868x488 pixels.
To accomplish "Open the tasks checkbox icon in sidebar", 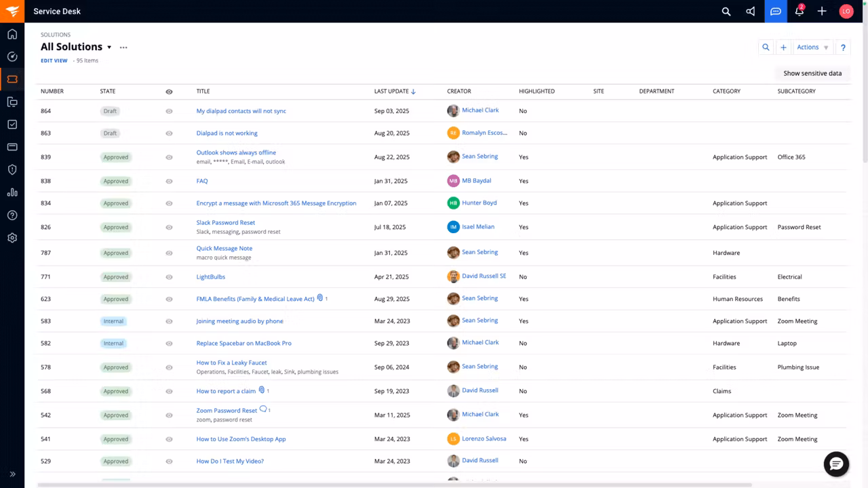I will (x=12, y=124).
